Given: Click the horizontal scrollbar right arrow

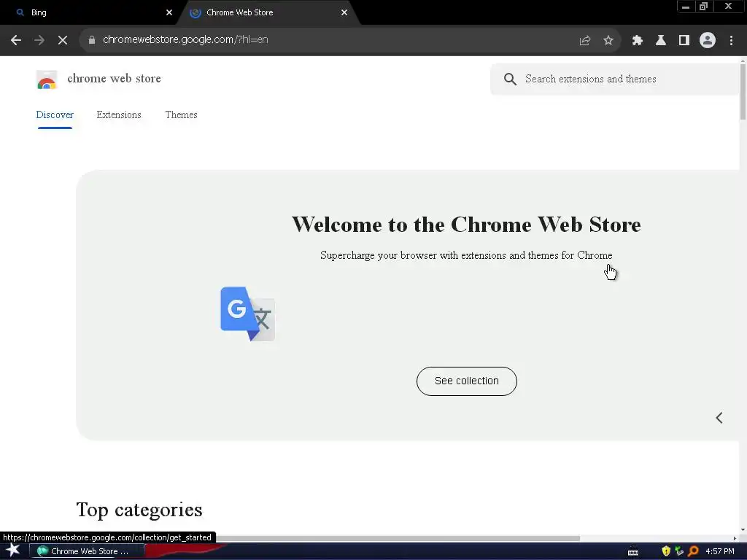Looking at the screenshot, I should [735, 539].
